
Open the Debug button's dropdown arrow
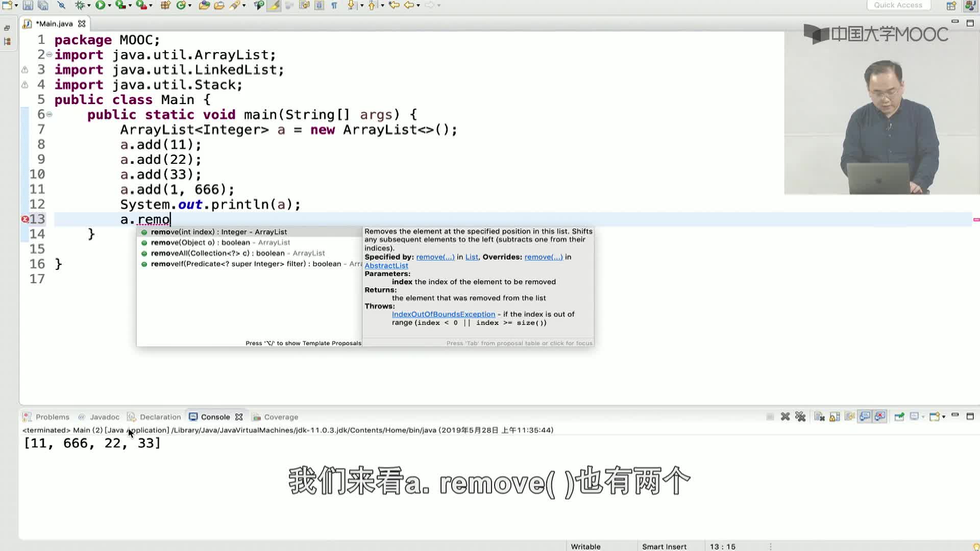(89, 5)
